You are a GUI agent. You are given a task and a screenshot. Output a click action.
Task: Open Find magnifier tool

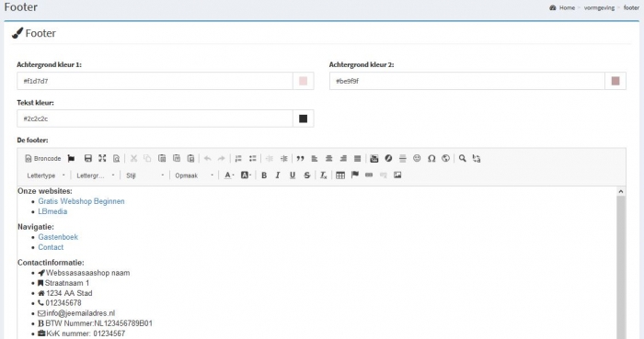(463, 158)
